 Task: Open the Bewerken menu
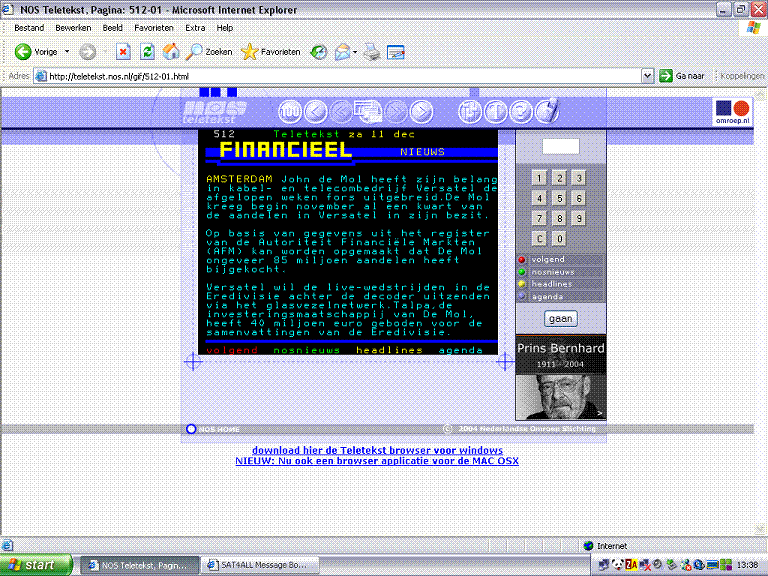pos(73,28)
